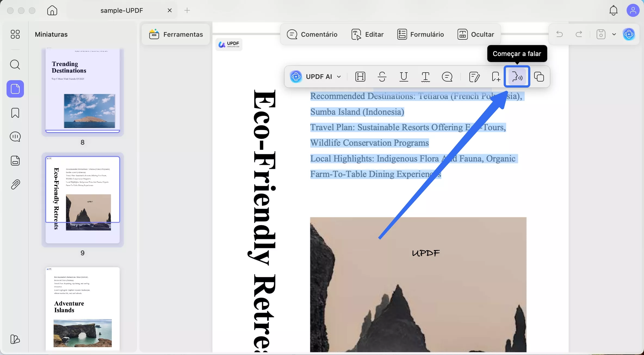Open the signature annotation tool
This screenshot has height=355, width=644.
[x=474, y=77]
